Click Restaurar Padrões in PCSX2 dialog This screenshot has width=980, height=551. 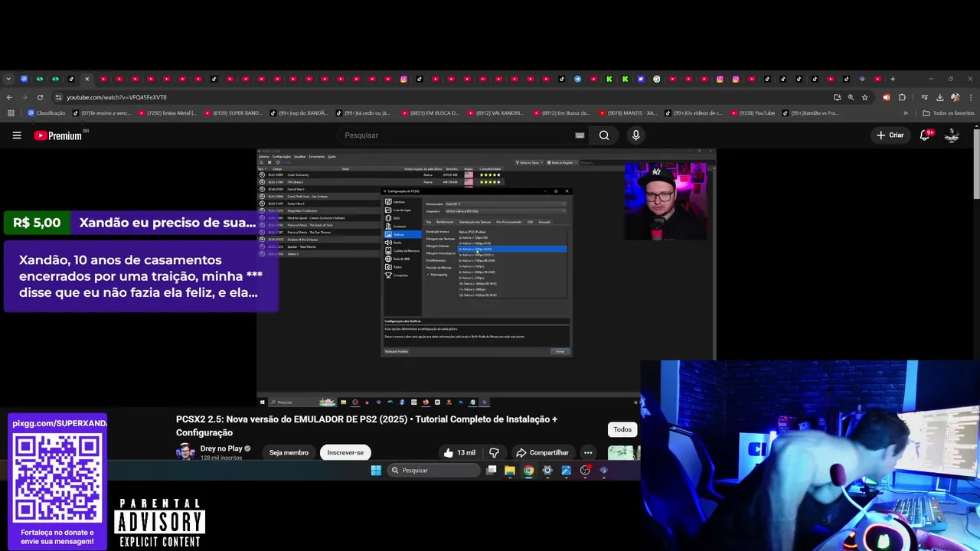tap(397, 351)
